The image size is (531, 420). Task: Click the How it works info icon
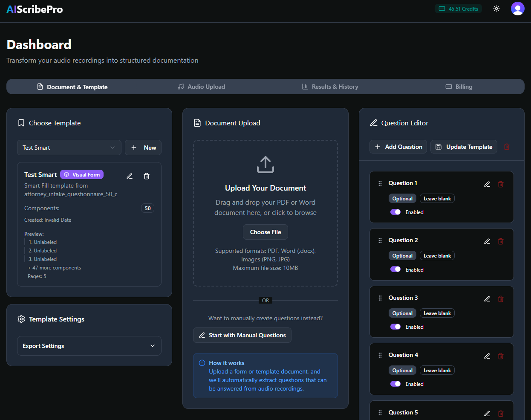(x=202, y=363)
